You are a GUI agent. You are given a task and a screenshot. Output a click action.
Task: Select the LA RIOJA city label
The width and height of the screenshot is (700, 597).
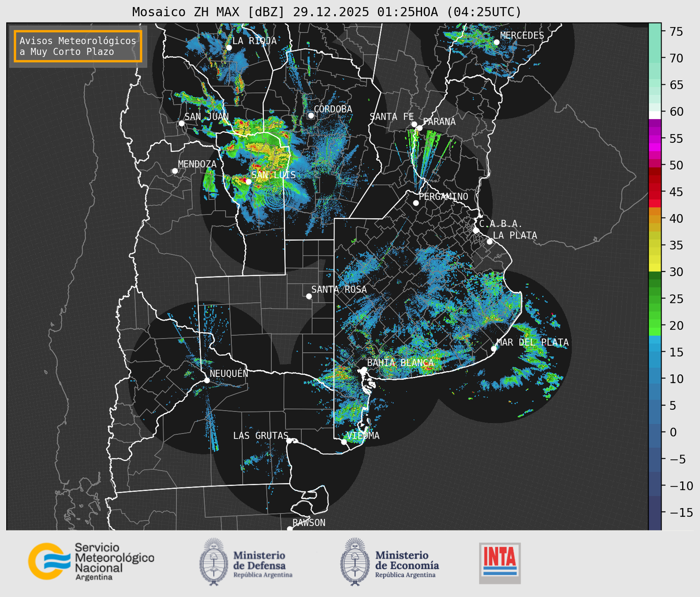[254, 41]
